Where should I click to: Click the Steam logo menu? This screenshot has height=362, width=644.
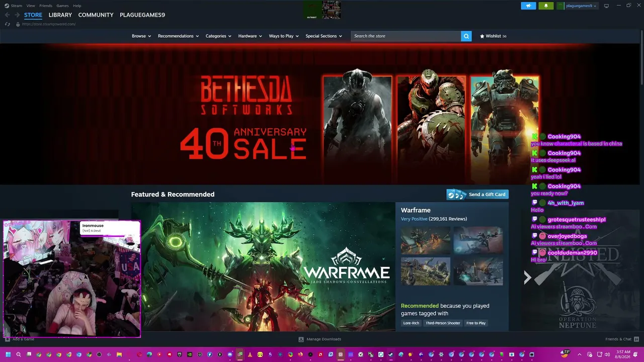coord(13,6)
